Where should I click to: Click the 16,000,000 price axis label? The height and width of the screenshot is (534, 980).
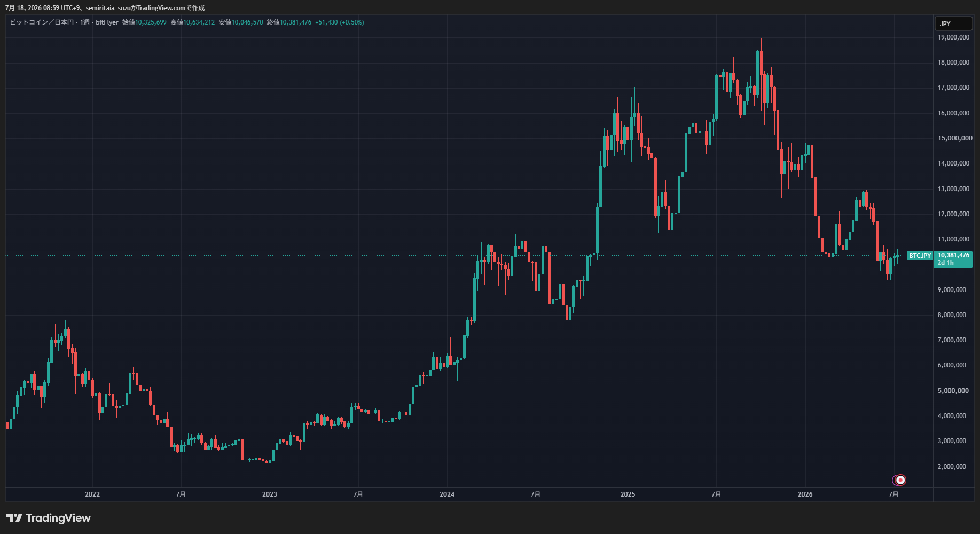point(953,113)
